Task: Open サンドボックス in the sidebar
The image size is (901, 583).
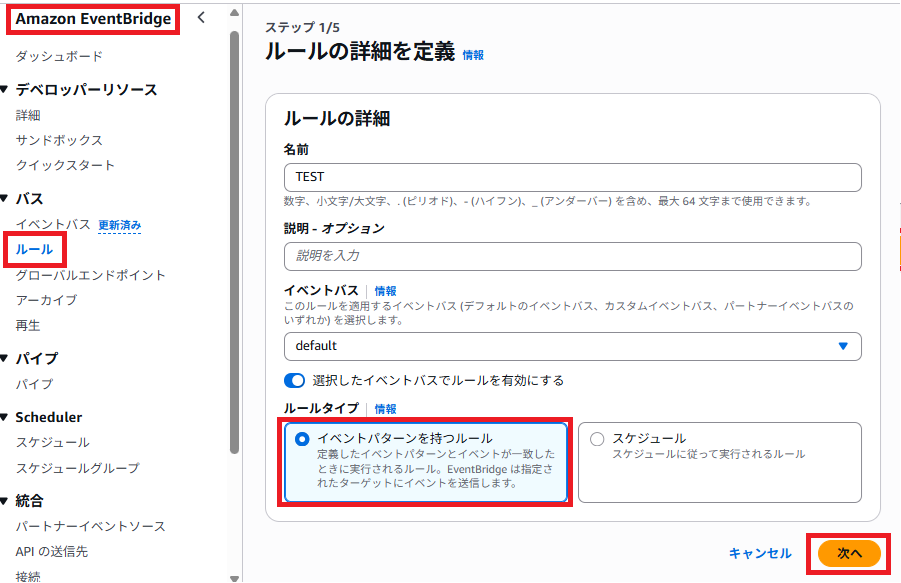Action: (59, 140)
